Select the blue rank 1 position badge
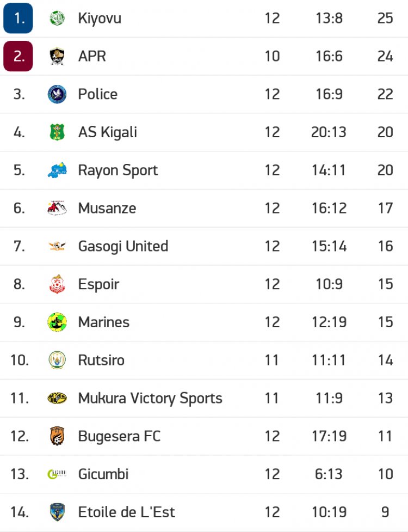408x532 pixels. click(18, 19)
